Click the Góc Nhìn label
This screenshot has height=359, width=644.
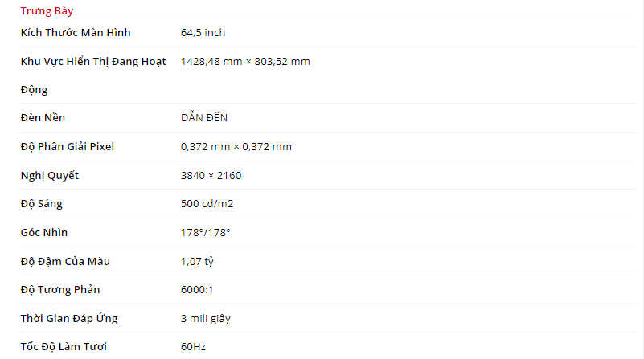(44, 233)
